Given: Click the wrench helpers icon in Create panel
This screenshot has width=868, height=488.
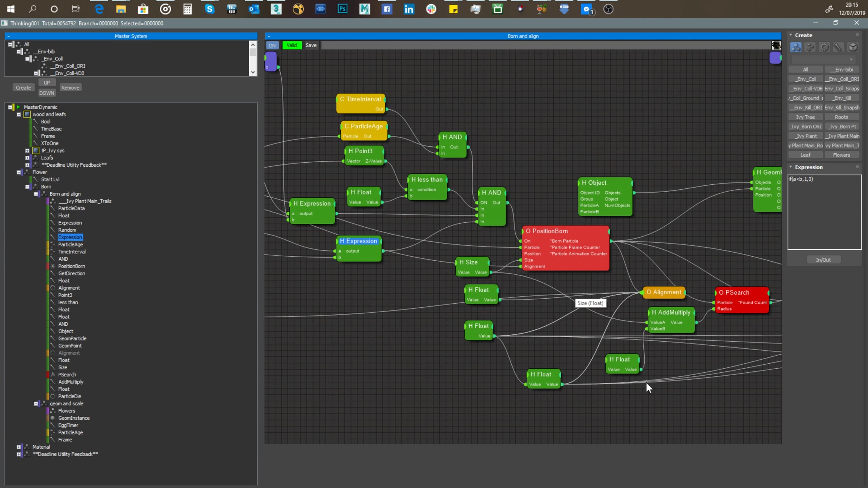Looking at the screenshot, I should (x=838, y=47).
